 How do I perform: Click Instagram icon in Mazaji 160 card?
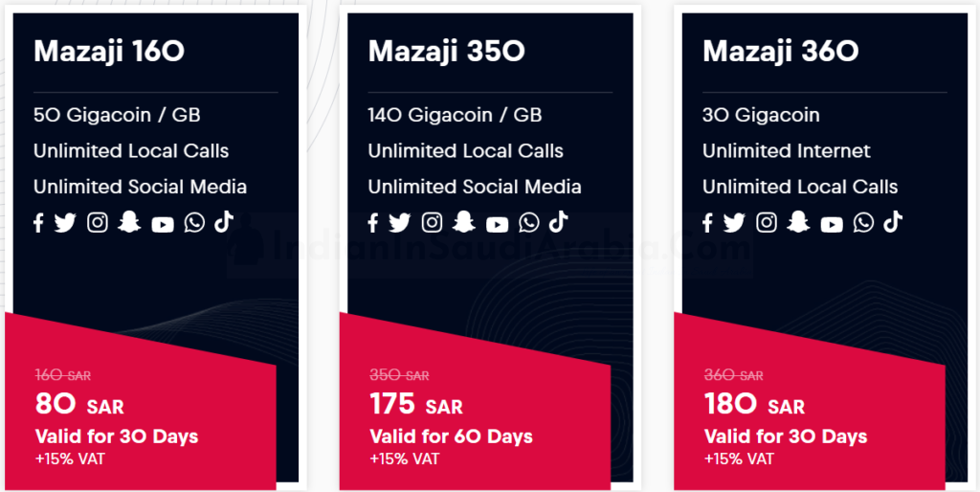98,223
